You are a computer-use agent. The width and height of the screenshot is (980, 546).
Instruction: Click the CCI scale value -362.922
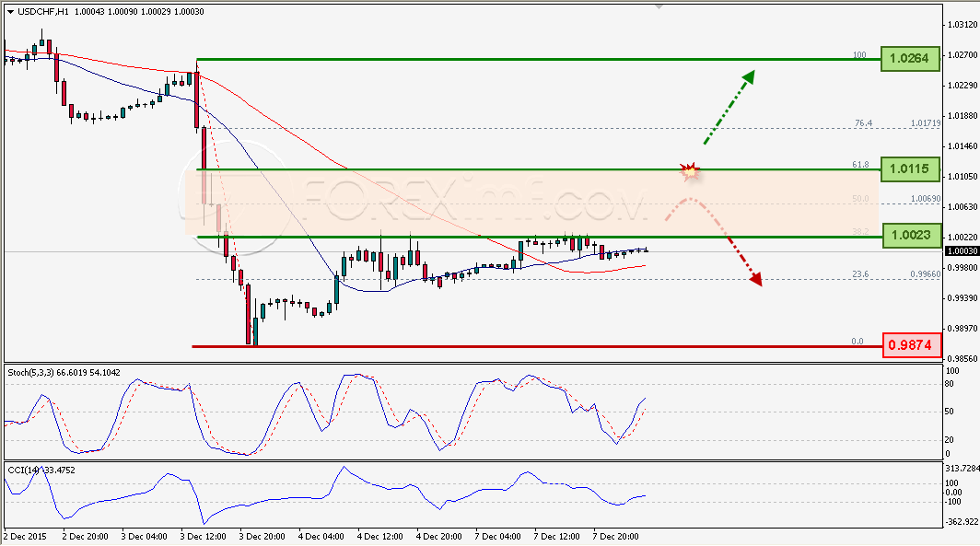point(962,522)
